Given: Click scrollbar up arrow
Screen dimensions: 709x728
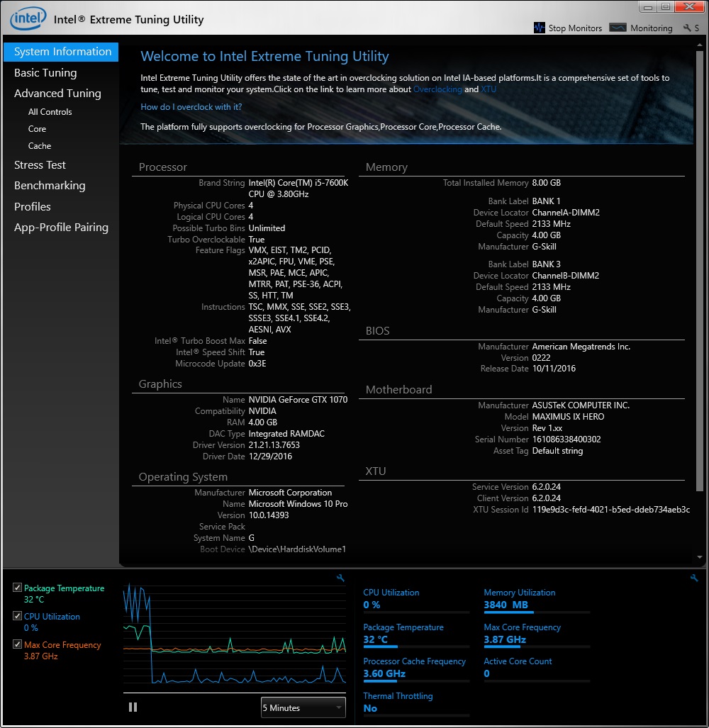Looking at the screenshot, I should click(x=700, y=45).
